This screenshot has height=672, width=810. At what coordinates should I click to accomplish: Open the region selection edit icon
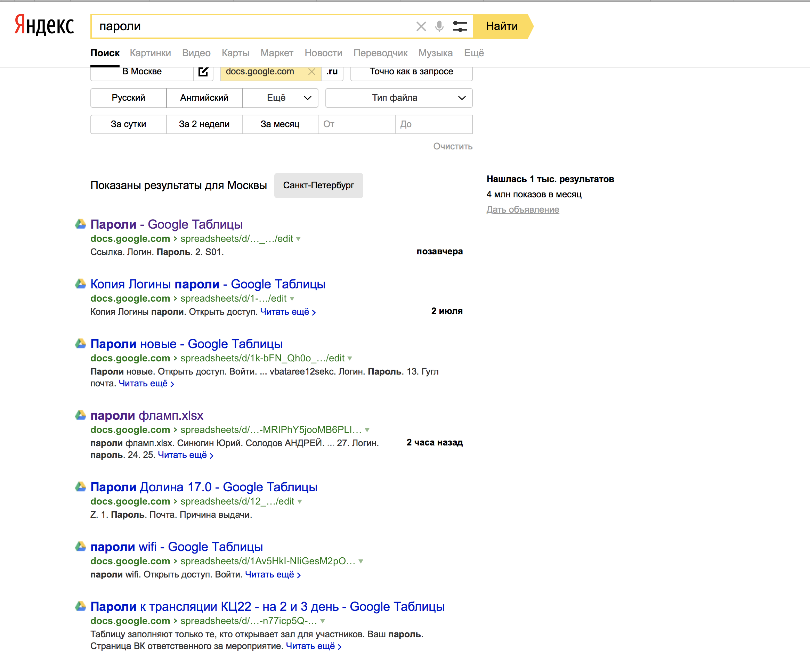pos(203,72)
